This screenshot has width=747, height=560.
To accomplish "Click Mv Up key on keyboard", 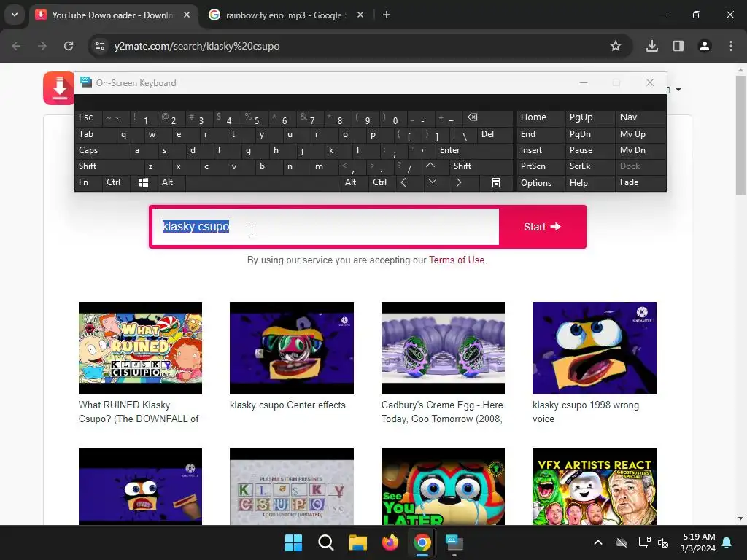I will coord(640,134).
